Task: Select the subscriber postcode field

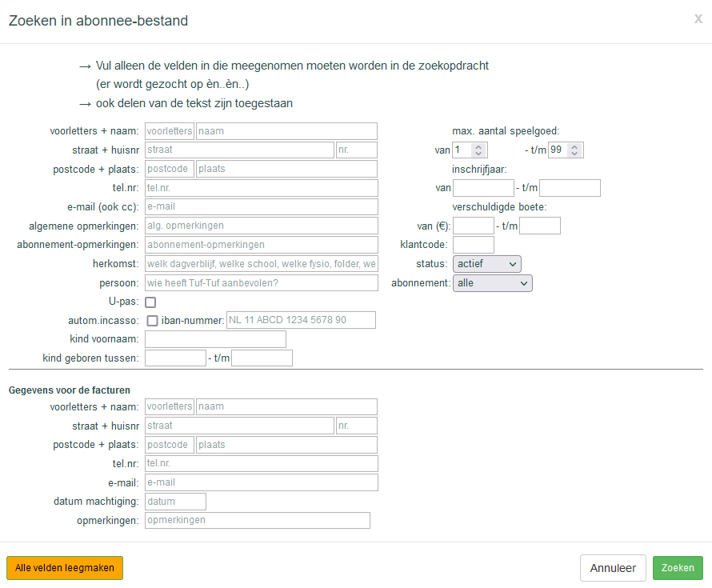Action: coord(170,169)
